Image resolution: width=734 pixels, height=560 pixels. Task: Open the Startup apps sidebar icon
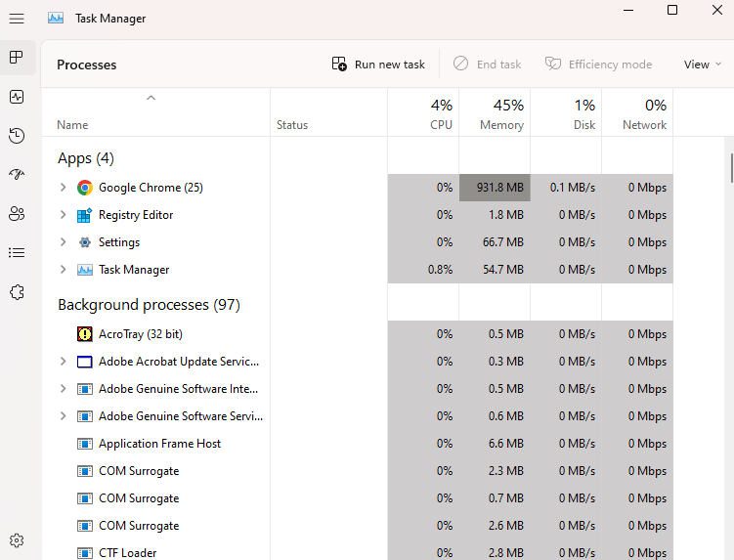17,175
